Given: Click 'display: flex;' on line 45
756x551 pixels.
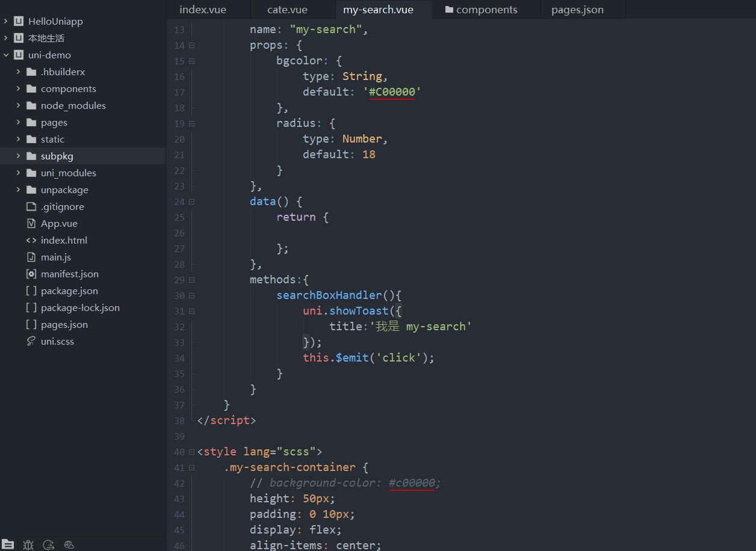Looking at the screenshot, I should 296,530.
